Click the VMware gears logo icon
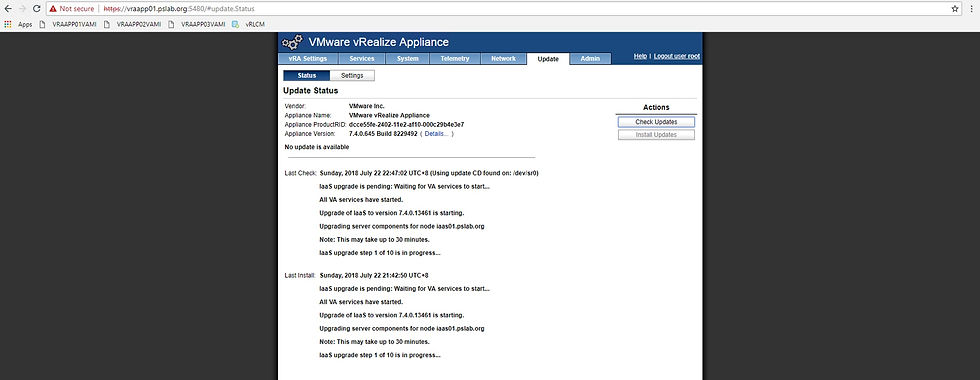Image resolution: width=980 pixels, height=380 pixels. coord(292,42)
